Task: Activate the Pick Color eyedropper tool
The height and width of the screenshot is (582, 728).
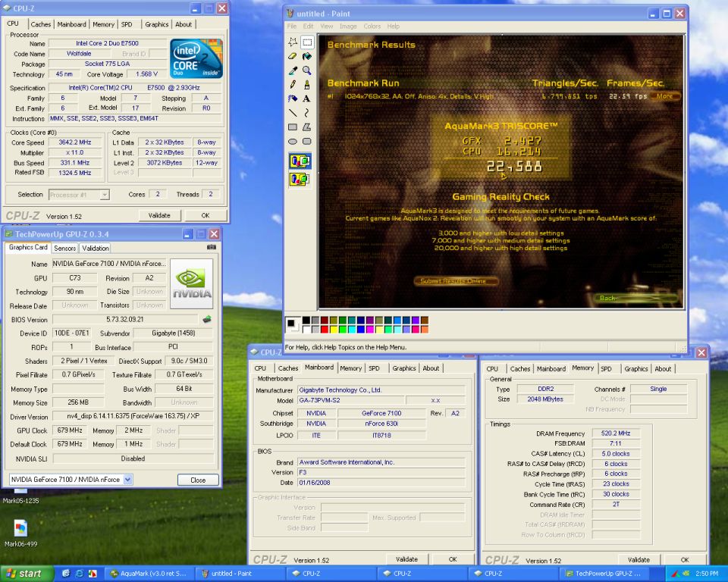Action: (x=293, y=70)
